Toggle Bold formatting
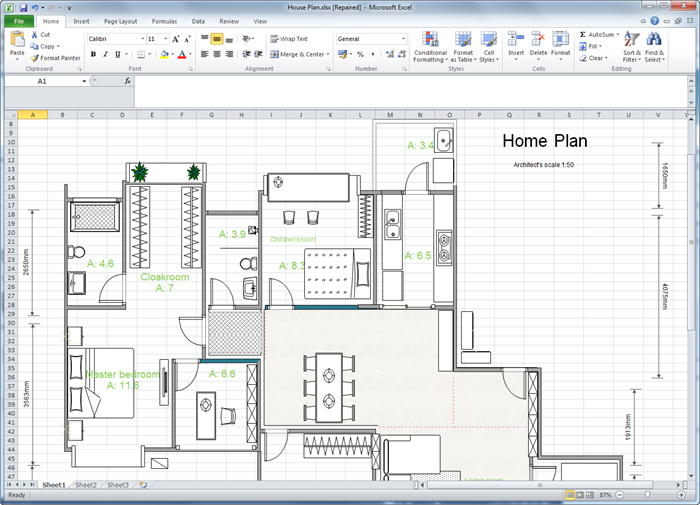Viewport: 700px width, 505px height. point(92,54)
